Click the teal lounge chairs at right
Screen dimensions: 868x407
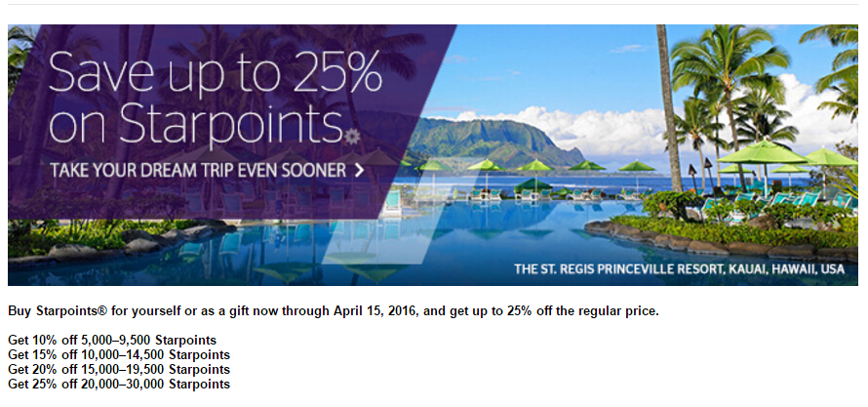click(x=780, y=198)
